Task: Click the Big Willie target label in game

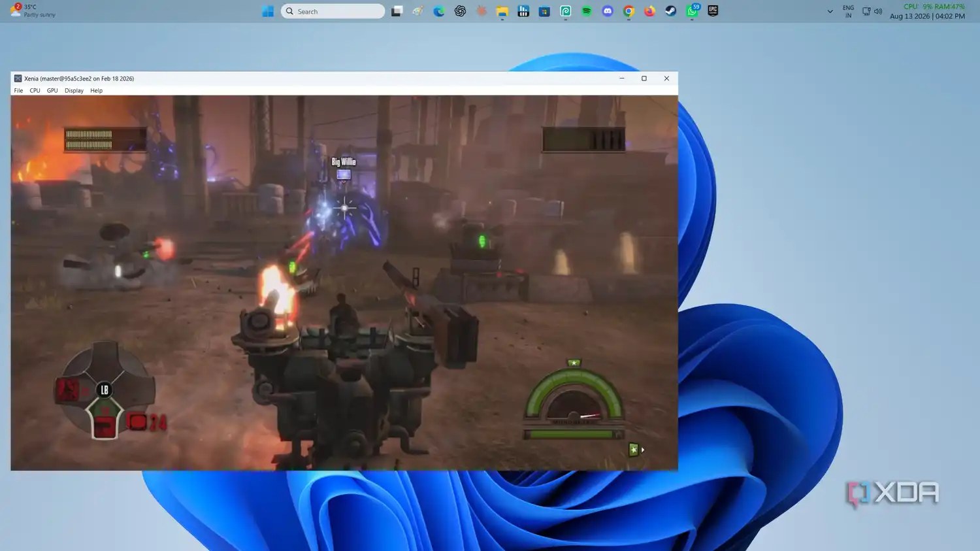Action: (344, 161)
